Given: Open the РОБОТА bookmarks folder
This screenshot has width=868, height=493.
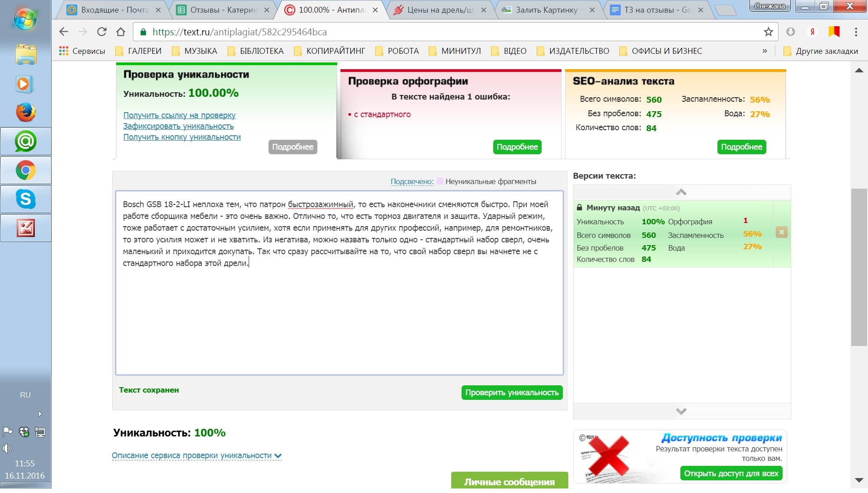Looking at the screenshot, I should click(397, 51).
